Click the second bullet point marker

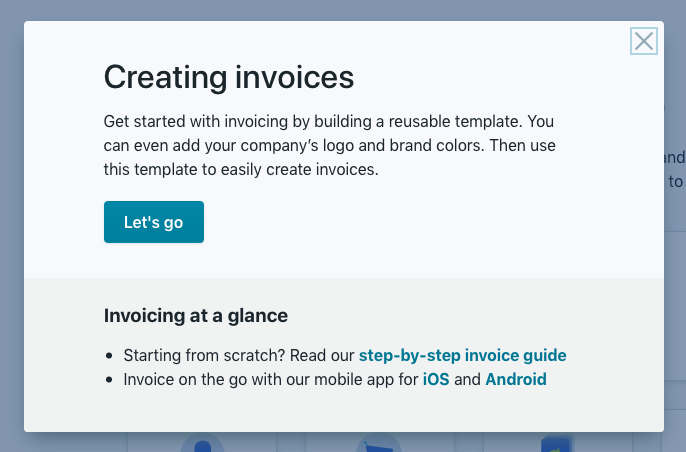point(109,379)
